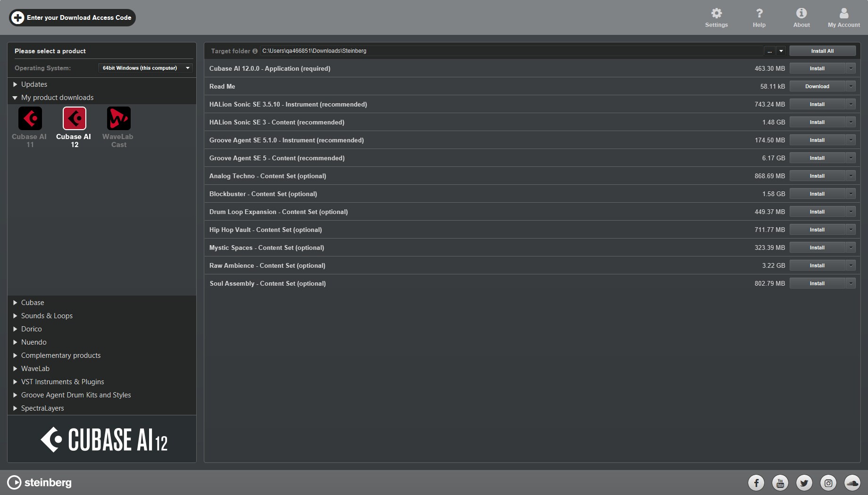Select the WaveLab Cast product icon
This screenshot has width=868, height=495.
[118, 118]
